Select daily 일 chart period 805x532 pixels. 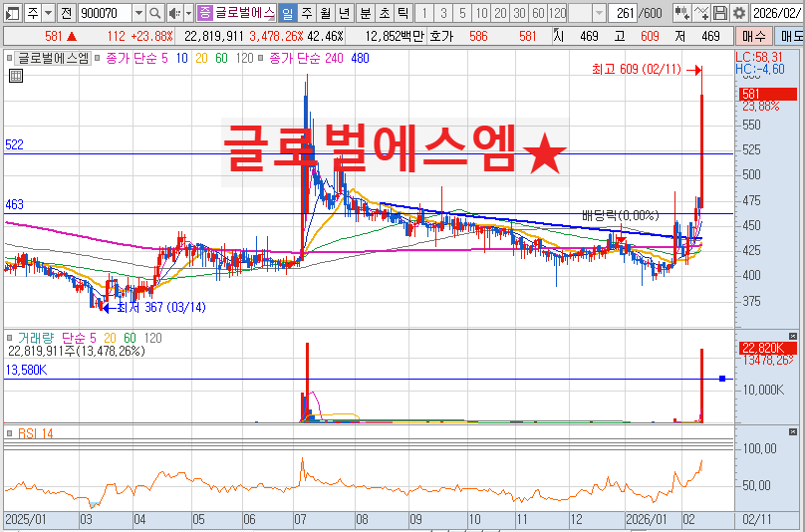288,13
